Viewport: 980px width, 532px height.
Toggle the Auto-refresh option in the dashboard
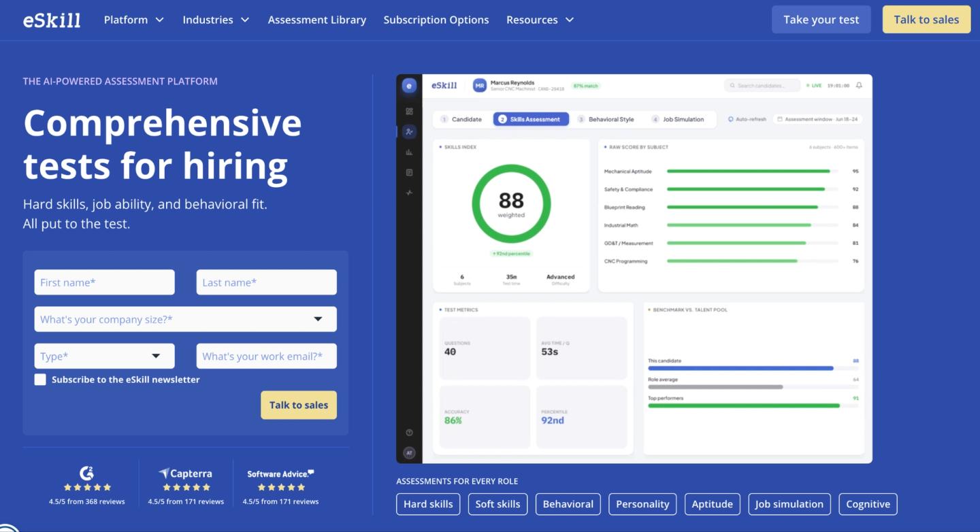coord(747,119)
